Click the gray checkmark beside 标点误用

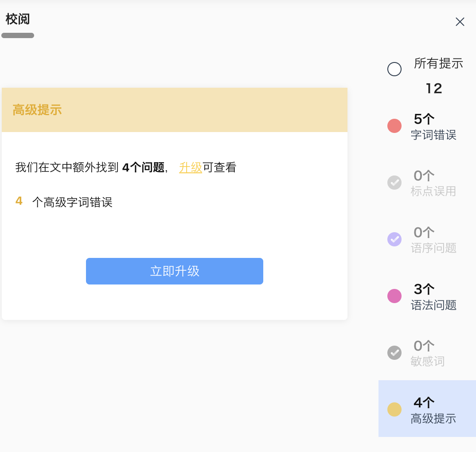point(394,183)
